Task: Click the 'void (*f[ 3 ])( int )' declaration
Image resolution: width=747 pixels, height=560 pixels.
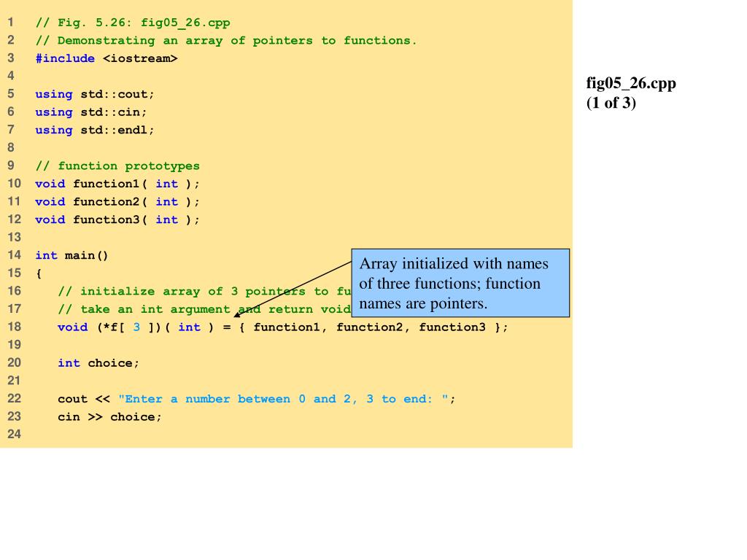Action: 136,327
